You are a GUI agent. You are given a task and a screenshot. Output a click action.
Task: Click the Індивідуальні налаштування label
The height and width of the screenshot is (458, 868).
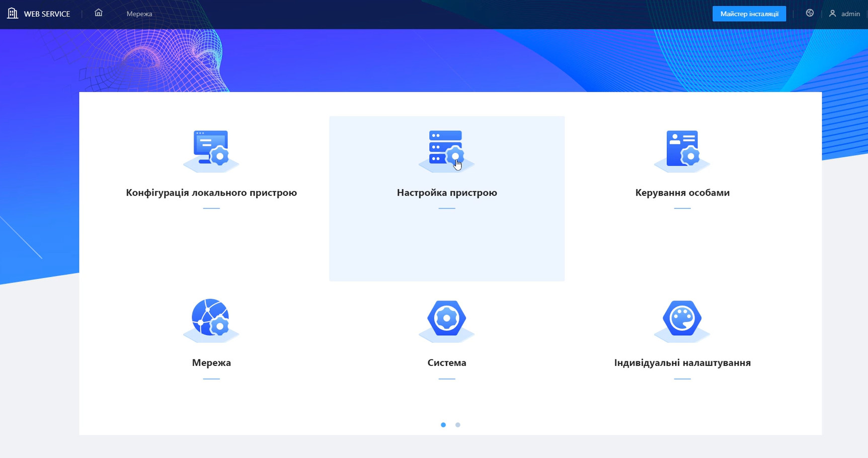[682, 363]
